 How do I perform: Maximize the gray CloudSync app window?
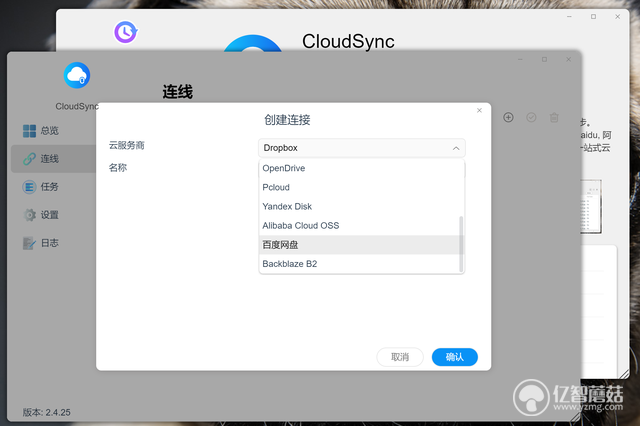[x=544, y=59]
